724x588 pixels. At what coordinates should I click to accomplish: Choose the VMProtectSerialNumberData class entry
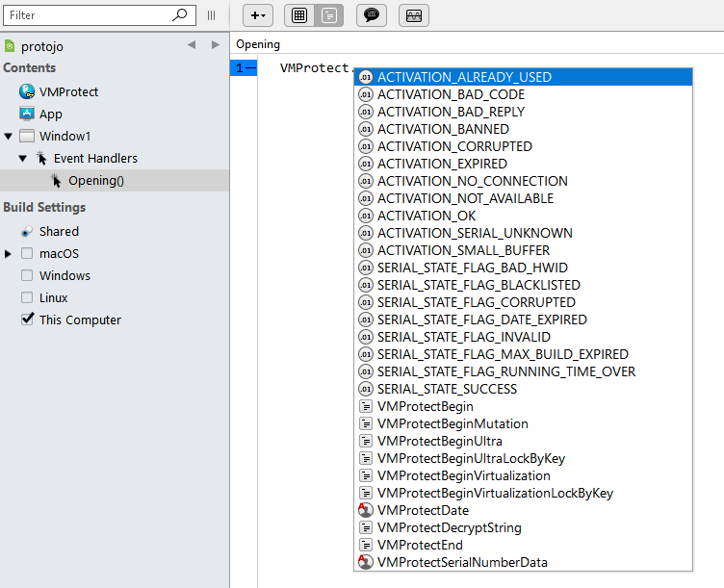tap(523, 562)
